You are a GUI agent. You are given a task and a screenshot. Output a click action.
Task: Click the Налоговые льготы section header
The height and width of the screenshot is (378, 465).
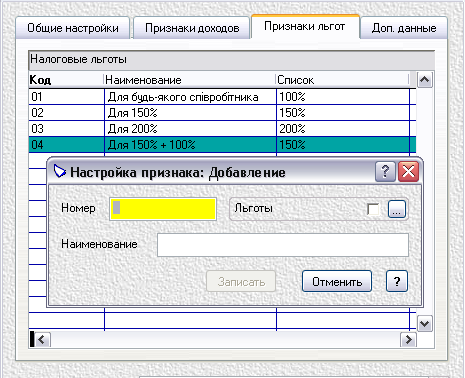click(x=232, y=60)
